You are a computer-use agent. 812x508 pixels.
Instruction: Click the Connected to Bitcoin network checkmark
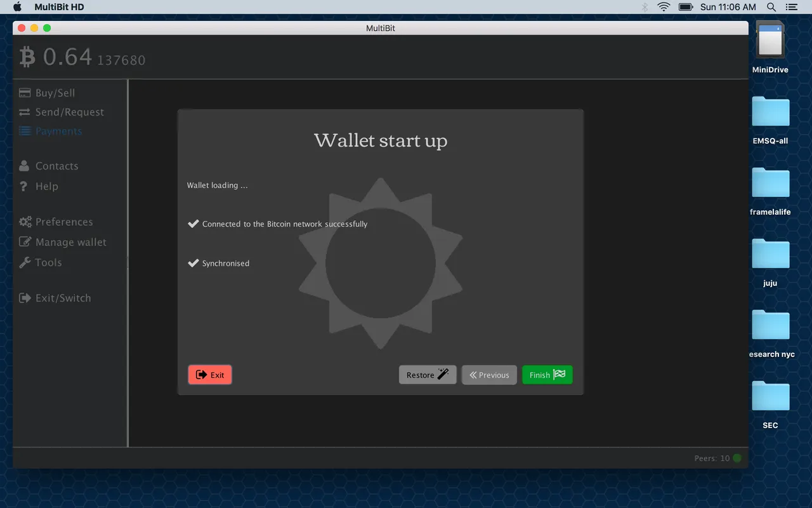(193, 224)
